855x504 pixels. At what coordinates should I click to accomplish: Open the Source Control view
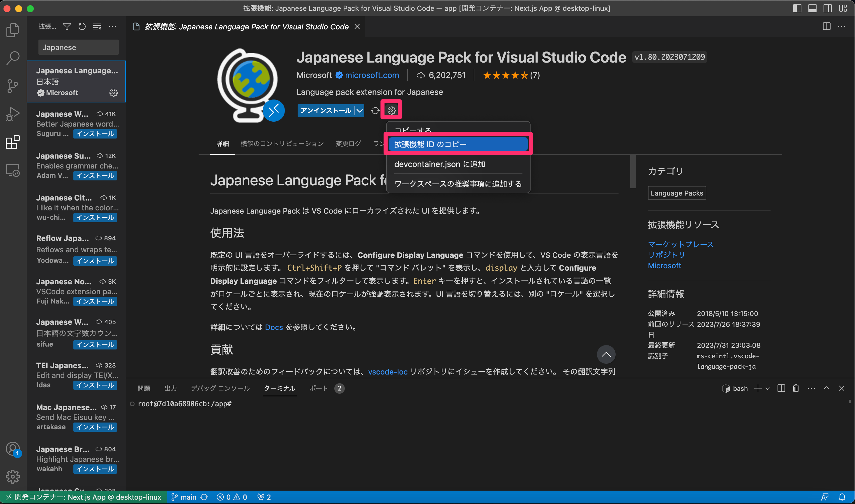(x=13, y=86)
